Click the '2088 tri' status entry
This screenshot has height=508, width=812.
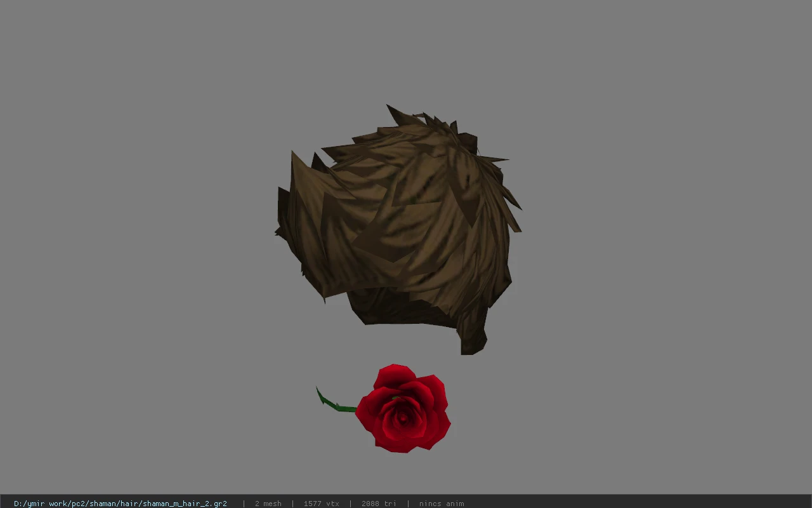379,504
